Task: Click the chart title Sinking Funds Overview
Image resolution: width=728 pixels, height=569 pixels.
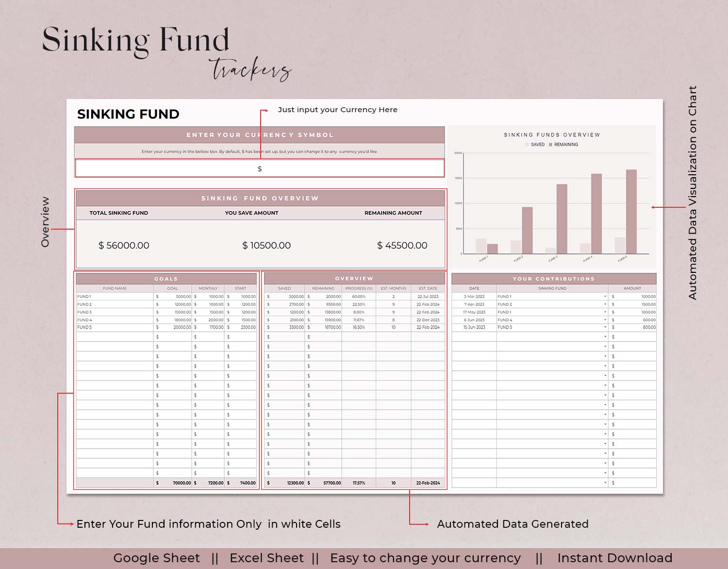Action: pos(552,135)
